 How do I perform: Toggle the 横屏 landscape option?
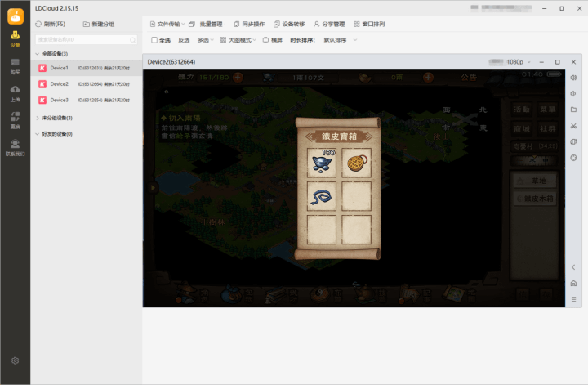[x=273, y=40]
